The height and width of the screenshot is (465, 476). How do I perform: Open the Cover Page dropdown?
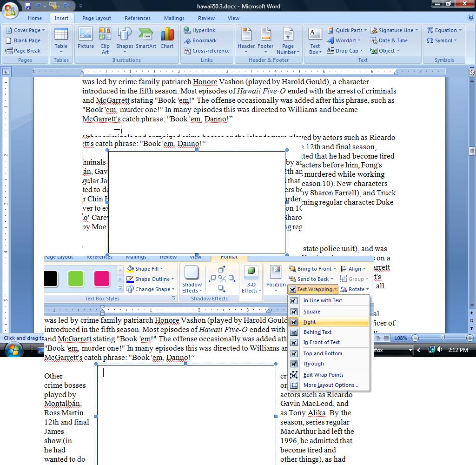coord(26,30)
